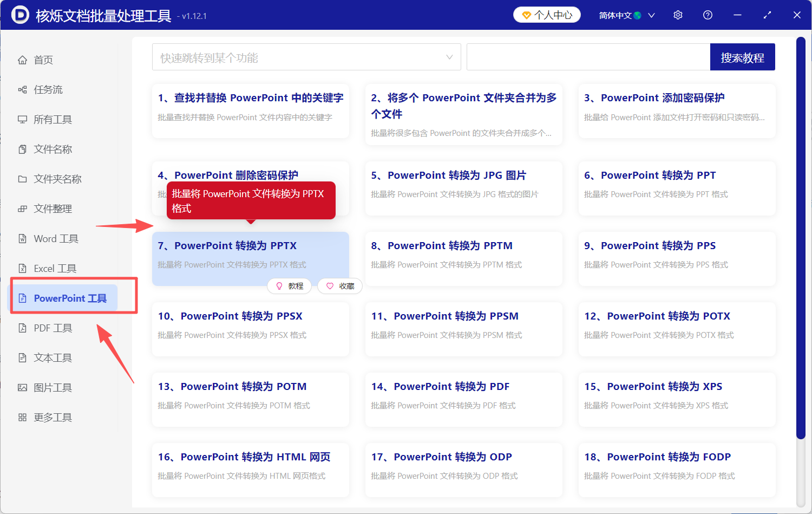
Task: Click the 搜索教程 search button
Action: 742,57
